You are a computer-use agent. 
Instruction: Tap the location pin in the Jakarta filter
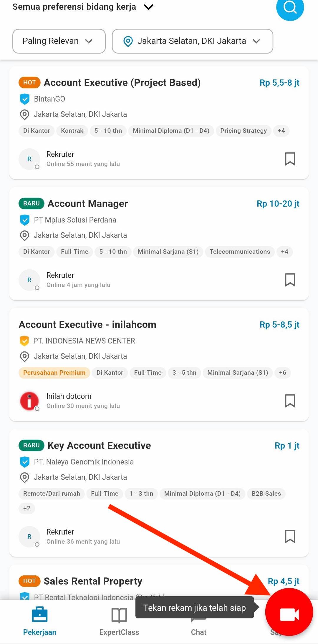tap(128, 41)
